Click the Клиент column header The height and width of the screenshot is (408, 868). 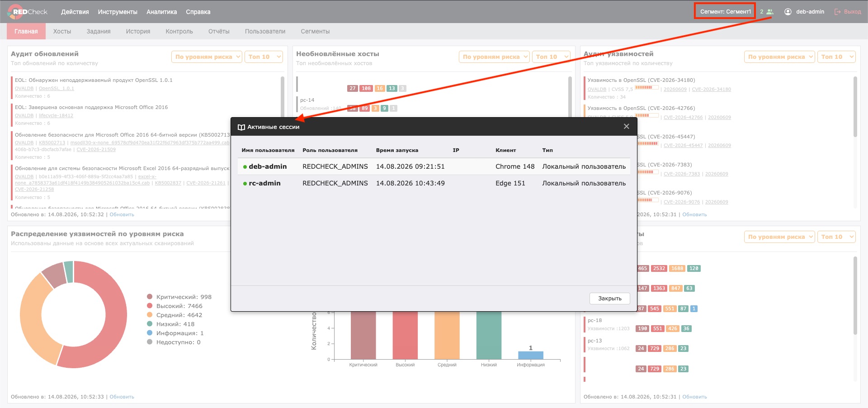[x=505, y=150]
